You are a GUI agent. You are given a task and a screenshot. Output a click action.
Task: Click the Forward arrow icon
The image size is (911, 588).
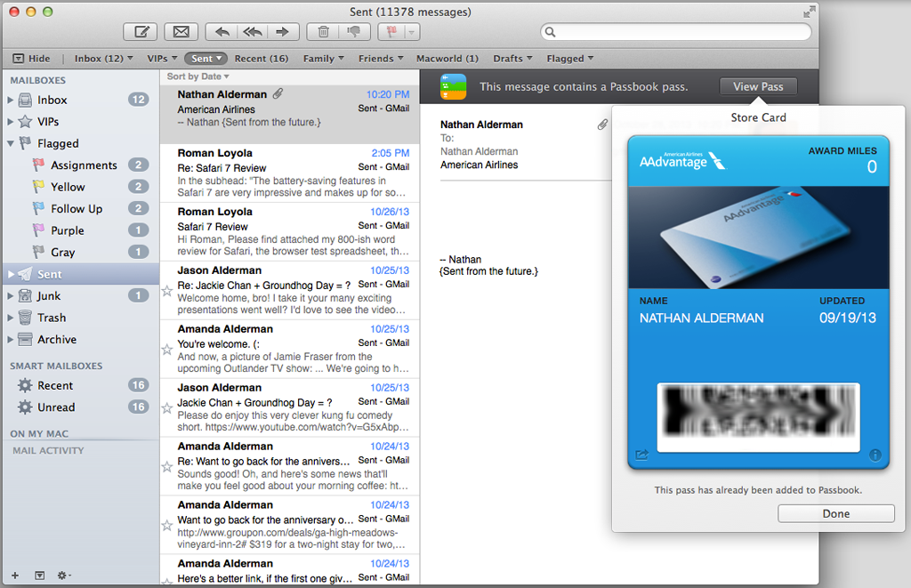[x=283, y=32]
